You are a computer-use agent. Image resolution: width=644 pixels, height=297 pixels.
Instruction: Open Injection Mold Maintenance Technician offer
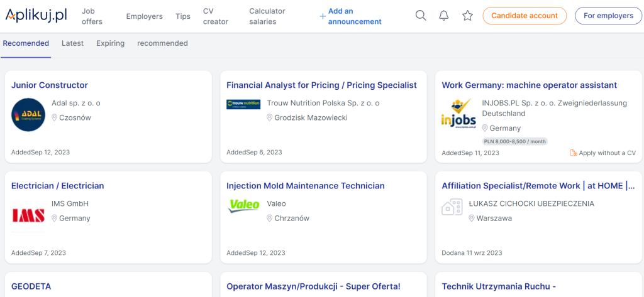point(305,186)
